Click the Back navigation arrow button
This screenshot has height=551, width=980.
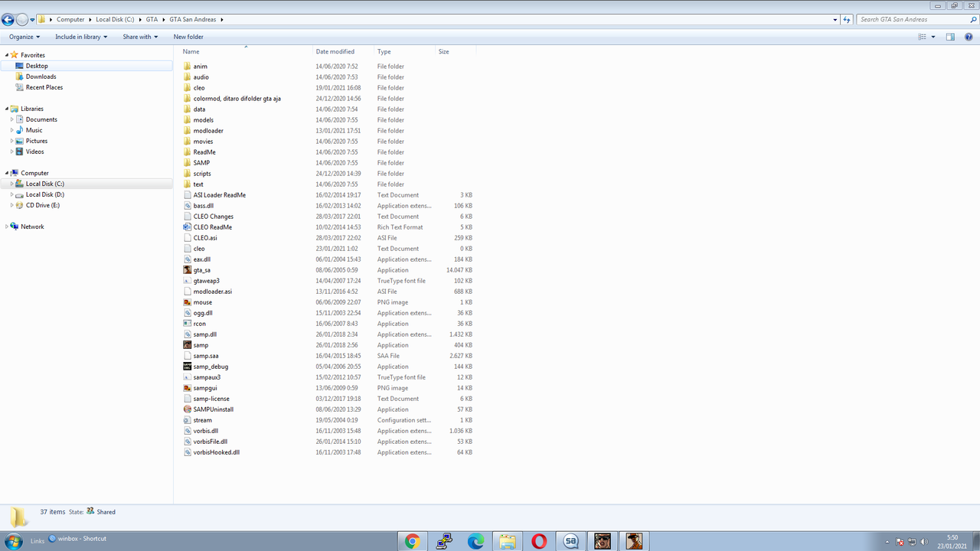point(8,19)
